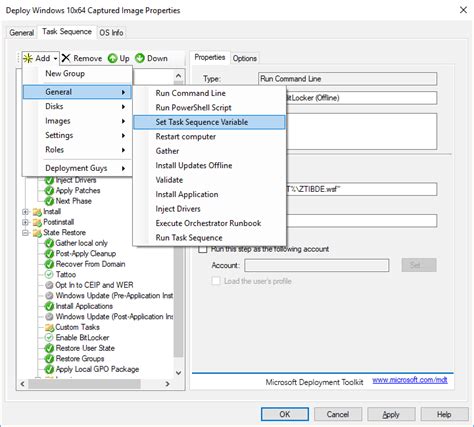474x427 pixels.
Task: Select Set Task Sequence Variable
Action: [209, 122]
